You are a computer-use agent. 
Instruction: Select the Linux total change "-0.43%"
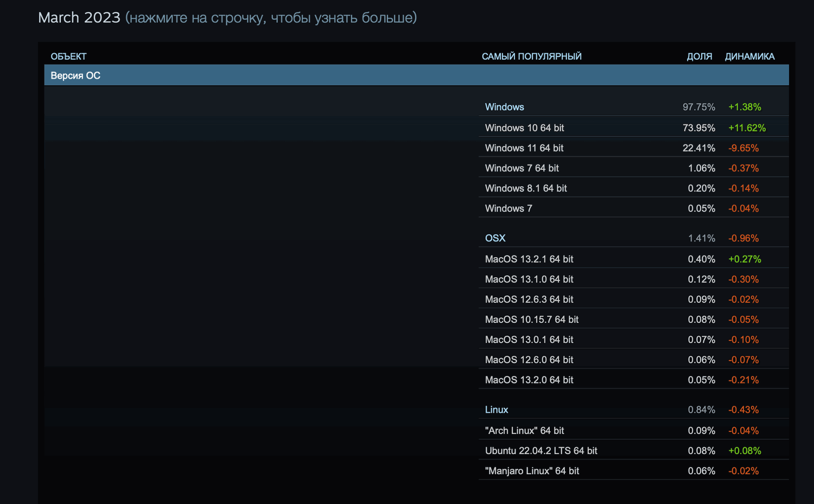pyautogui.click(x=743, y=410)
